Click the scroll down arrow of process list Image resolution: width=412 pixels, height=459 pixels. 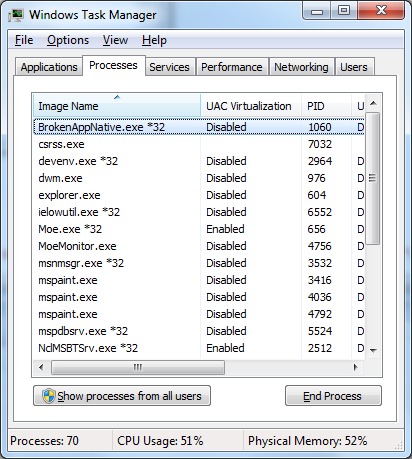(373, 350)
